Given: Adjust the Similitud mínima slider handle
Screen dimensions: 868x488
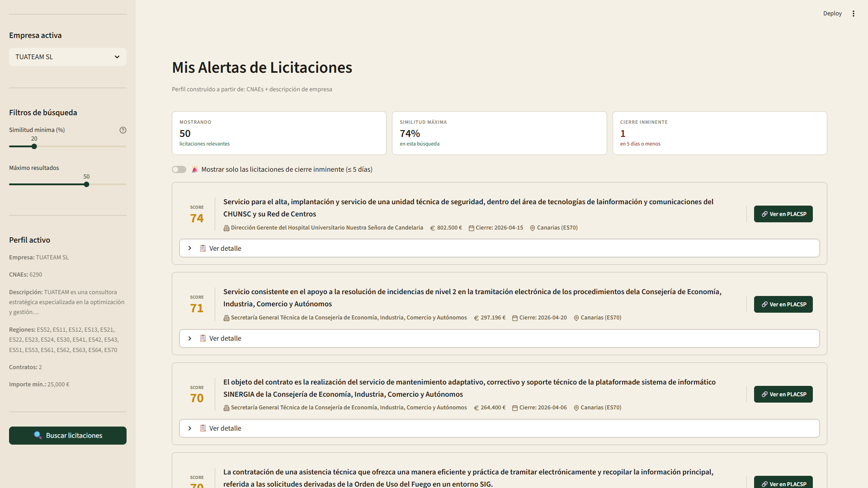Looking at the screenshot, I should click(x=34, y=146).
